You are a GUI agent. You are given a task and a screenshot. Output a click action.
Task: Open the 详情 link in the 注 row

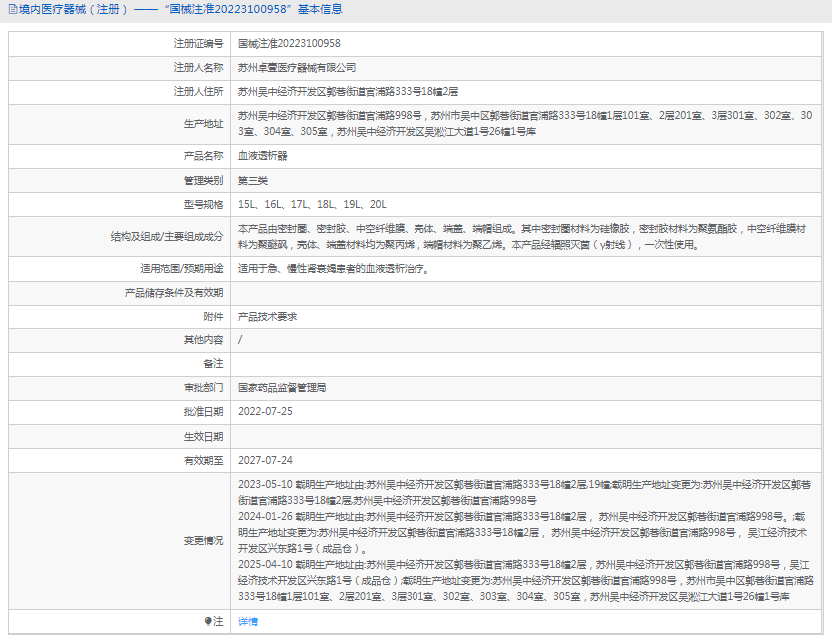248,621
